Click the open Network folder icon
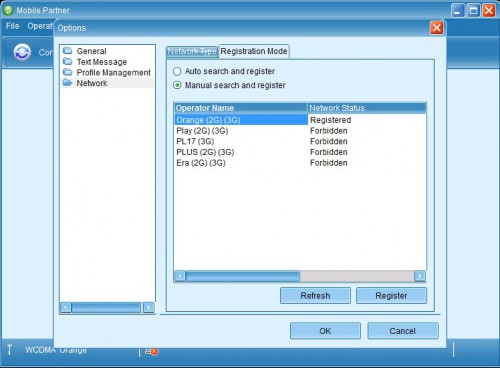This screenshot has height=368, width=500. click(x=68, y=83)
